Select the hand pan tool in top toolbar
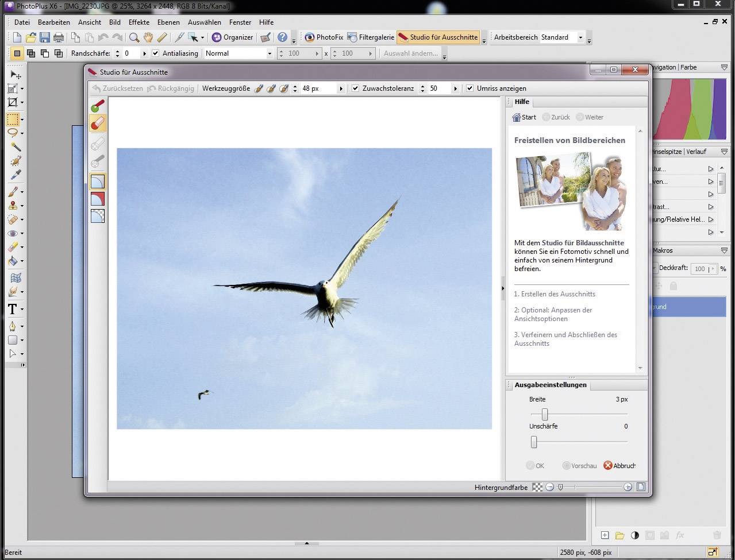 click(x=148, y=37)
